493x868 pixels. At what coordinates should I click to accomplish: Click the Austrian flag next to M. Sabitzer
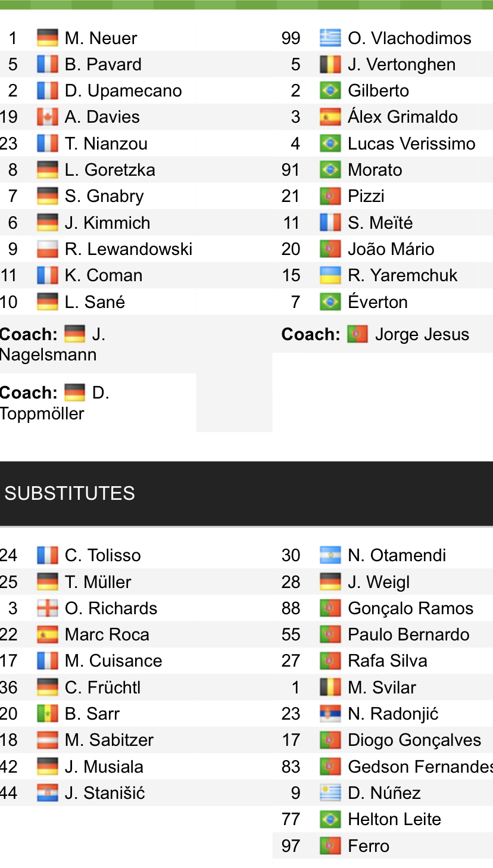[47, 740]
